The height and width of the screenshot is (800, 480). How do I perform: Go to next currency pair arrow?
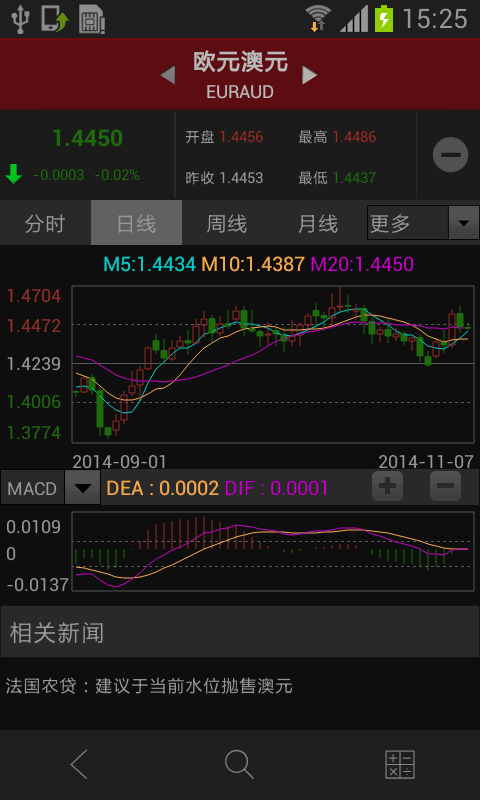(x=309, y=75)
